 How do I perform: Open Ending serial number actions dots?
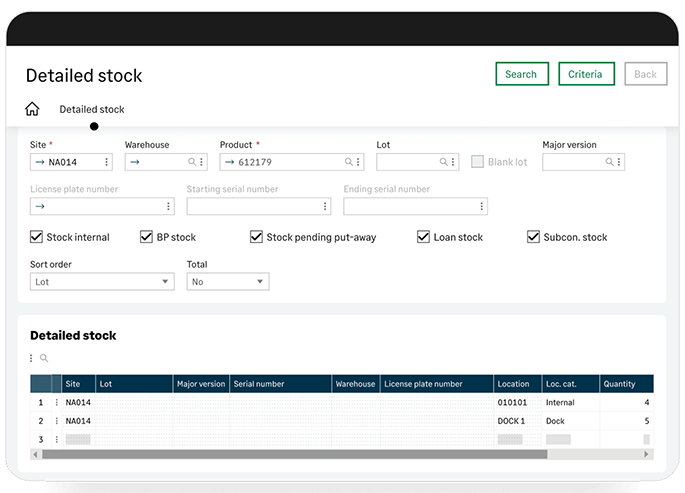coord(481,206)
